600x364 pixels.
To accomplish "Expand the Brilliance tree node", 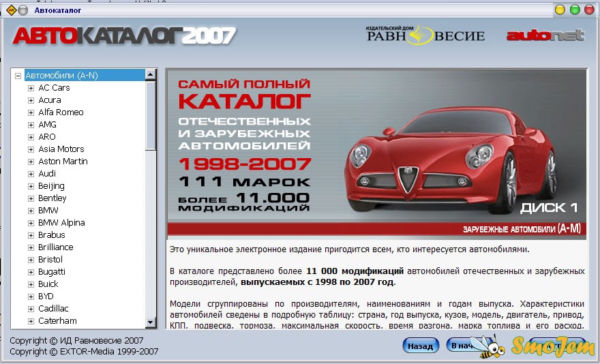I will [x=31, y=247].
